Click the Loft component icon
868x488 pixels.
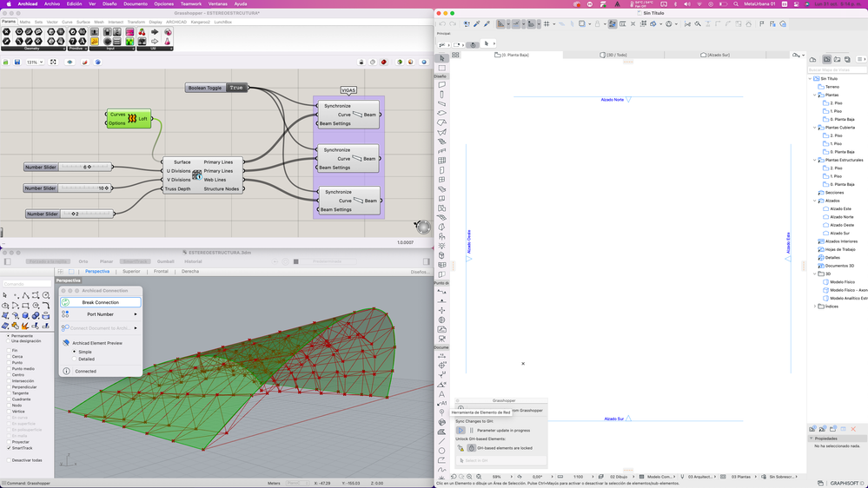click(132, 118)
